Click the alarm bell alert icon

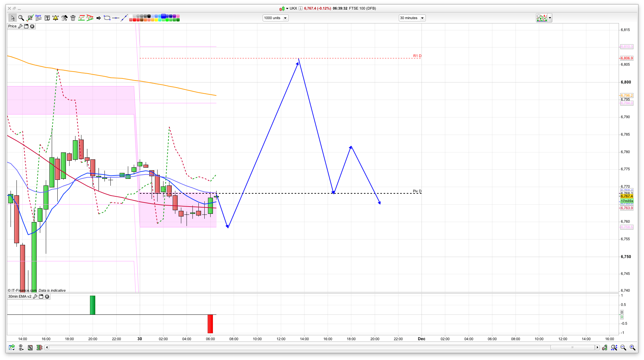[x=55, y=18]
